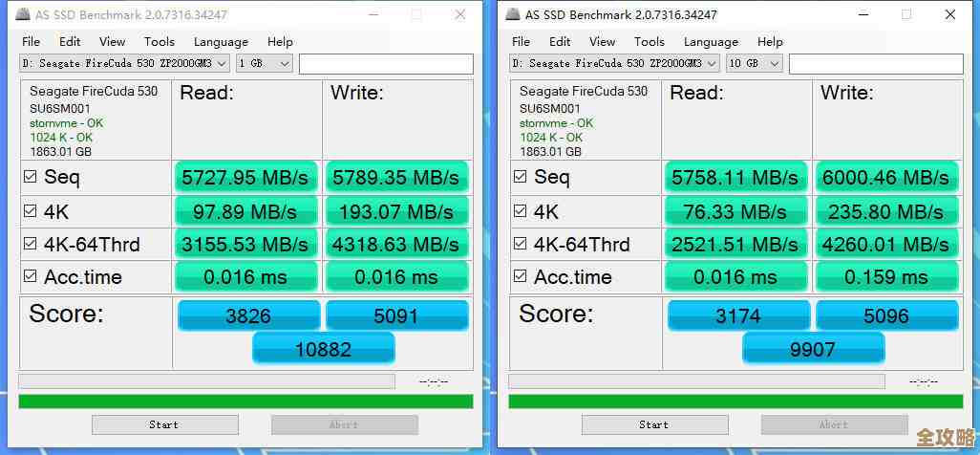Viewport: 980px width, 455px height.
Task: Toggle Acc.time checkbox in the 10 GB window
Action: click(x=521, y=276)
